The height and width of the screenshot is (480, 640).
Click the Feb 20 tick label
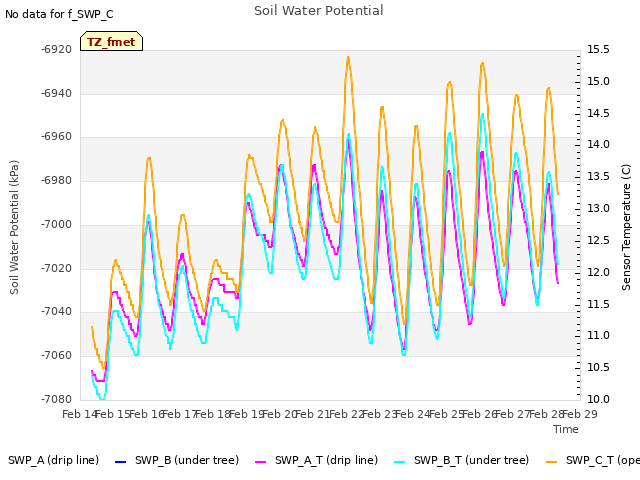[280, 414]
